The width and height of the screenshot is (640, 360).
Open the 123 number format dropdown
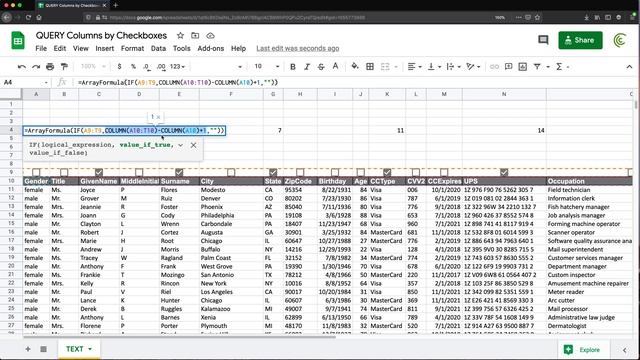click(x=178, y=67)
